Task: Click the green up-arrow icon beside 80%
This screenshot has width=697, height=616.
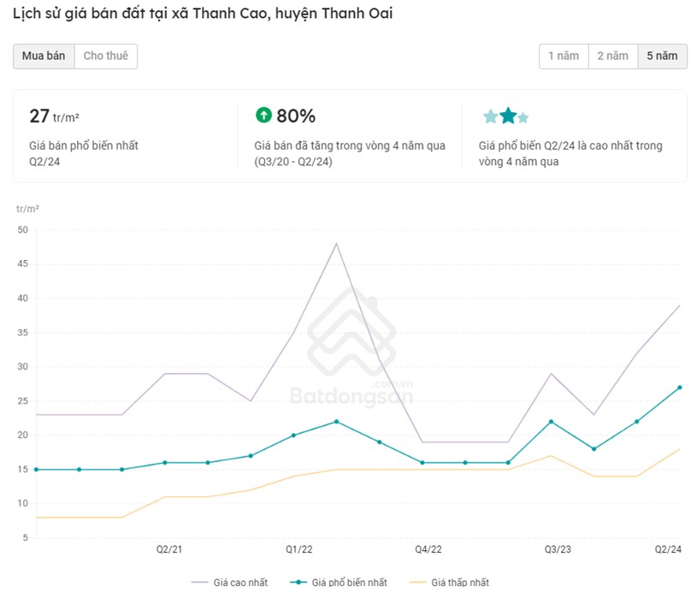Action: (263, 115)
